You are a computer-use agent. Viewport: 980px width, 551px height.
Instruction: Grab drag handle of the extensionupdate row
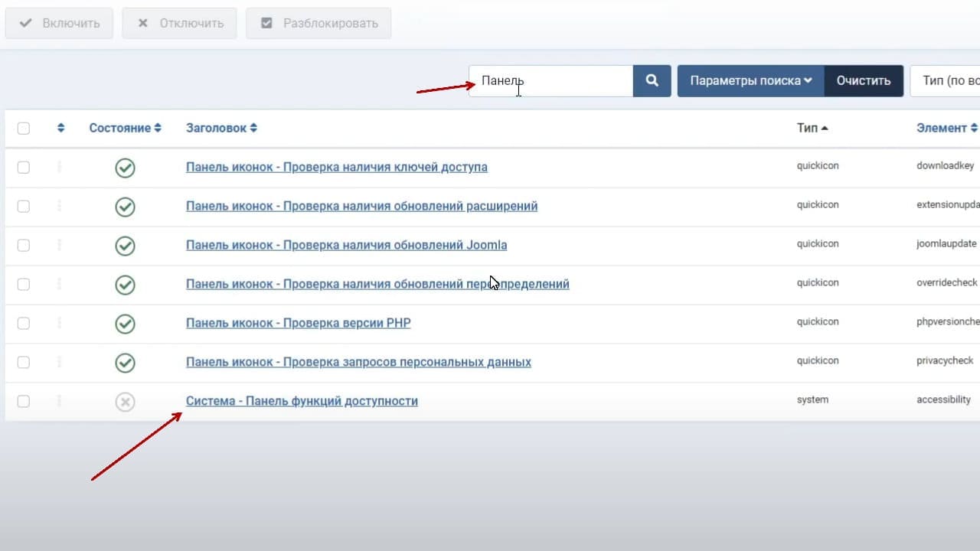pos(60,206)
